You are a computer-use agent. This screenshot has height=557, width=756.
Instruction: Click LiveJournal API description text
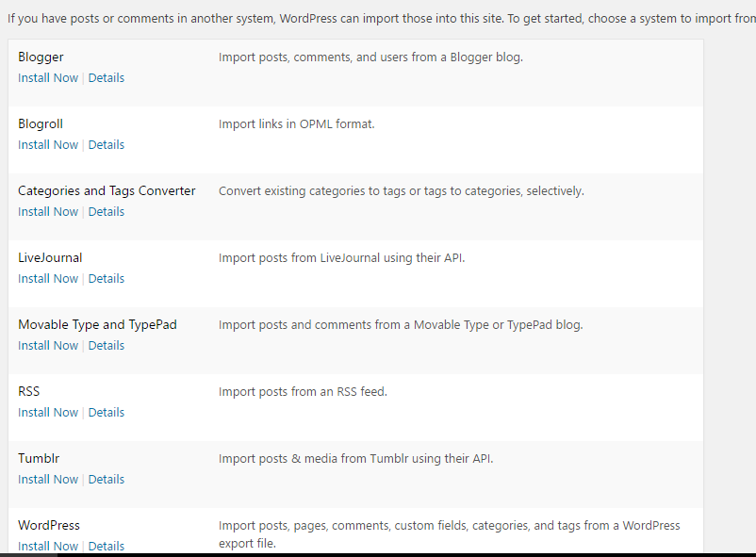click(342, 258)
